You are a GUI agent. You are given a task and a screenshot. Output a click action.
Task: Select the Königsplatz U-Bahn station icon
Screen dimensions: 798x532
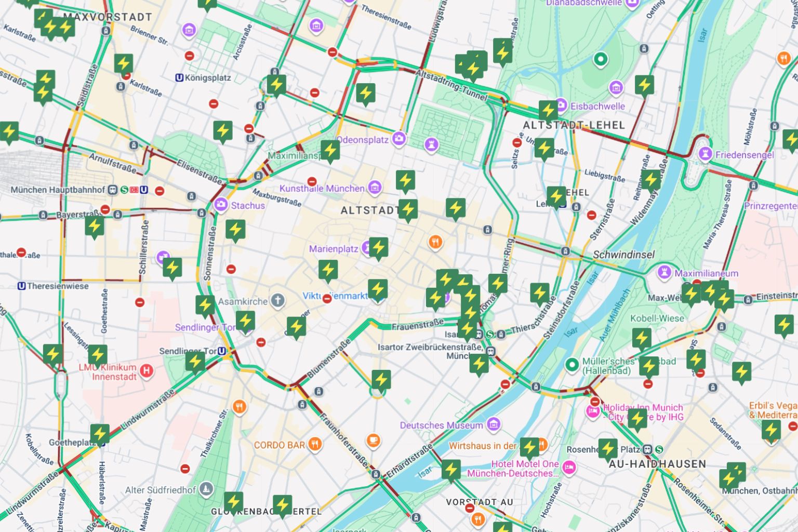click(179, 78)
